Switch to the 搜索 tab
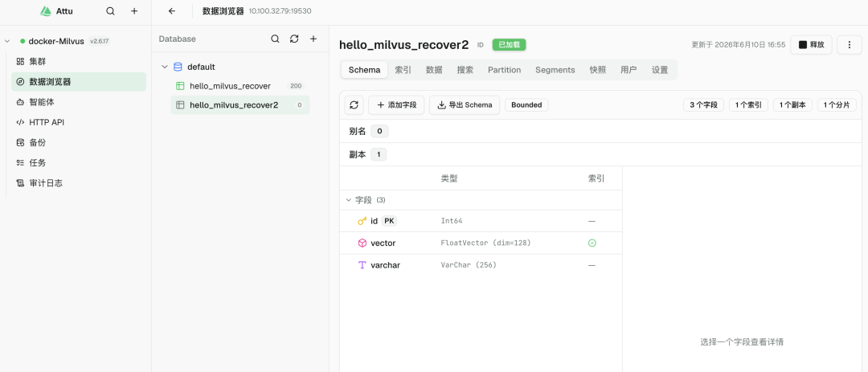Screen dimensions: 868x372 click(465, 70)
